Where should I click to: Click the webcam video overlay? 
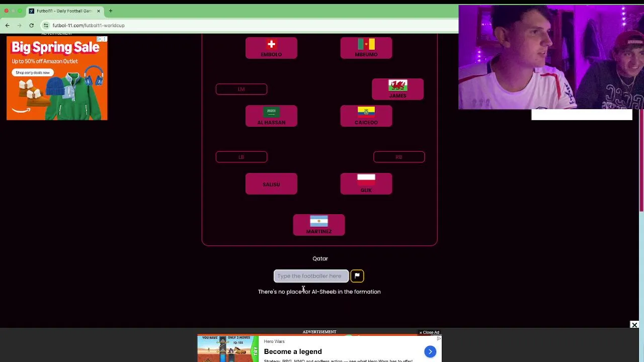click(551, 57)
